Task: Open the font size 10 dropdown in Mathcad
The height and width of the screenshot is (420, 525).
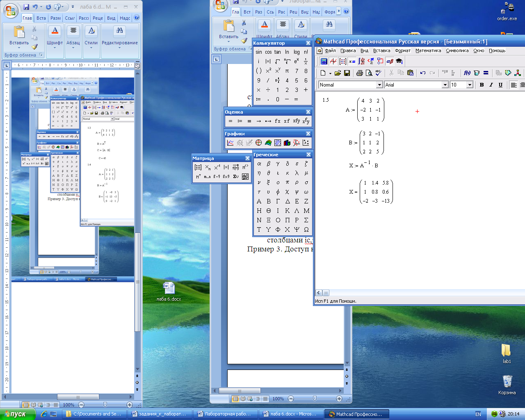Action: 470,85
